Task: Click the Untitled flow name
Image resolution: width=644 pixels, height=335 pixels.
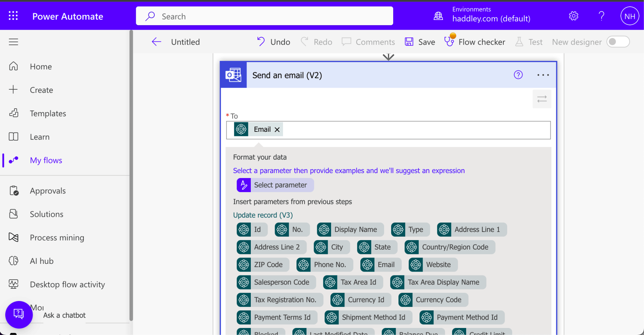Action: pyautogui.click(x=186, y=42)
